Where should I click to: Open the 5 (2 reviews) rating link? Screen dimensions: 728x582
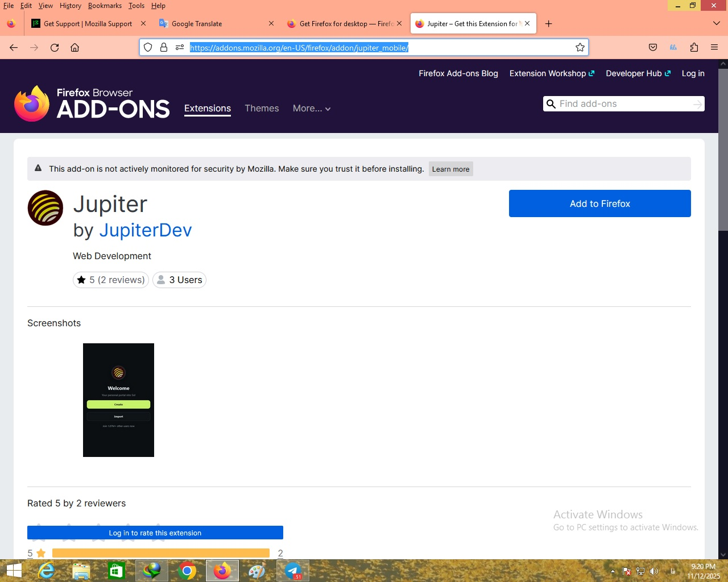tap(111, 280)
